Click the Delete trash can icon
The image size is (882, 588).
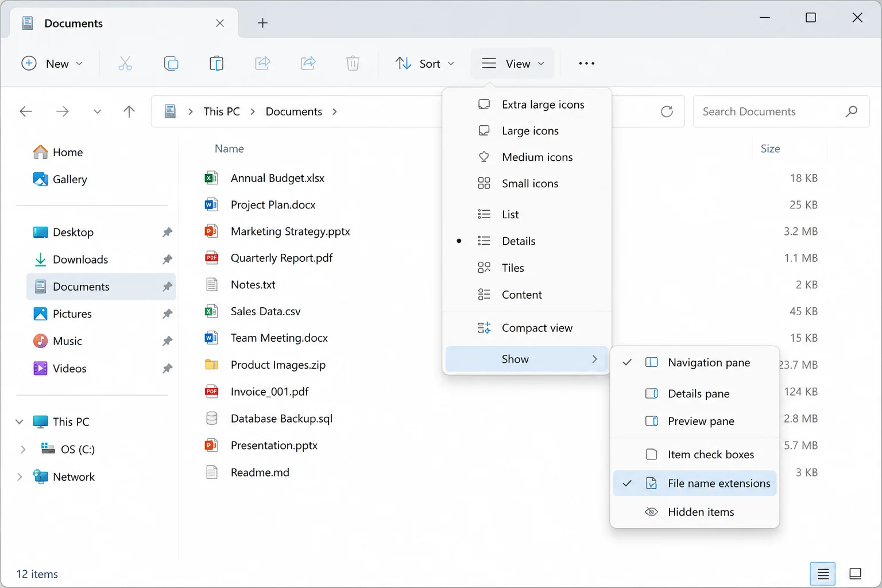click(353, 63)
